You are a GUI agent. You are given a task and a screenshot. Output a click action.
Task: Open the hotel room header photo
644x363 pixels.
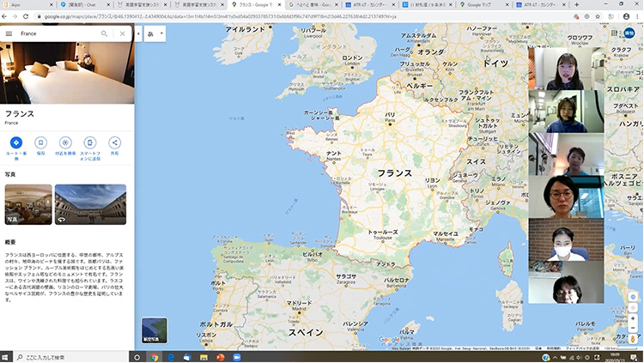[67, 73]
